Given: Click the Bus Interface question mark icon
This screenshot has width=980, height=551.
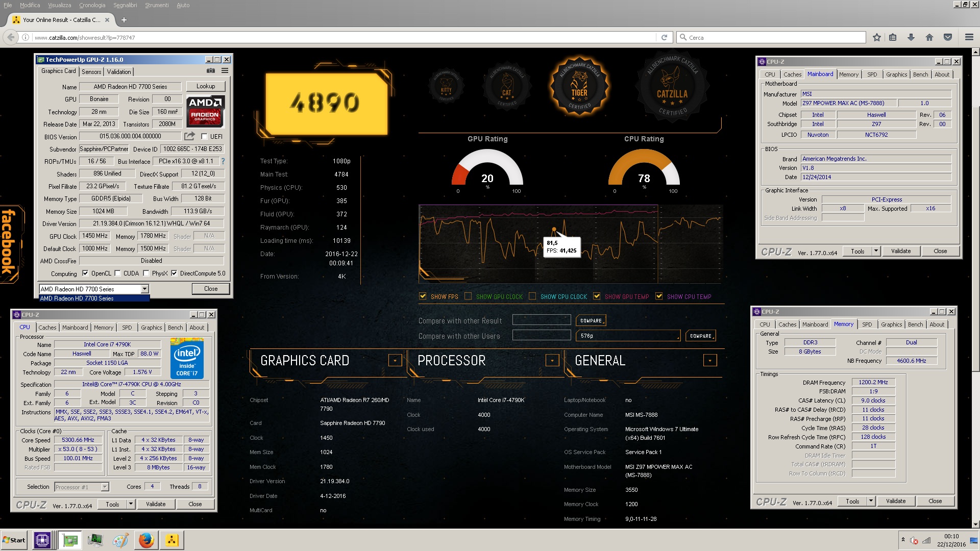Looking at the screenshot, I should [x=223, y=161].
